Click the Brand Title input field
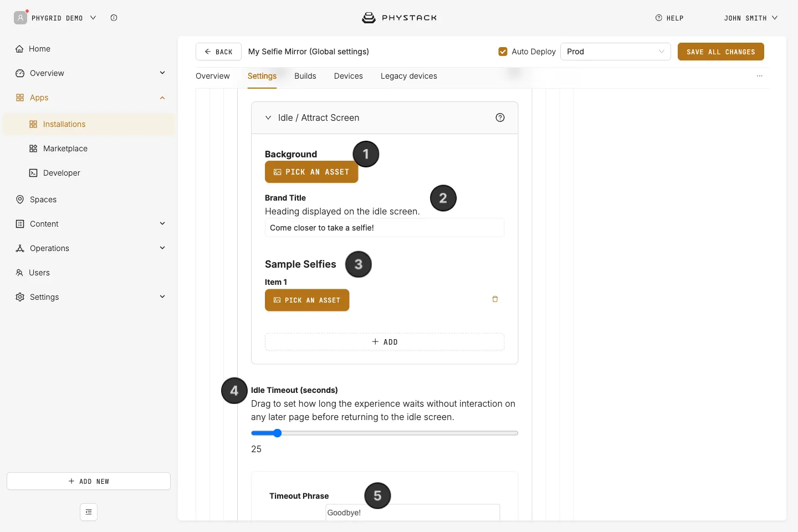 385,228
